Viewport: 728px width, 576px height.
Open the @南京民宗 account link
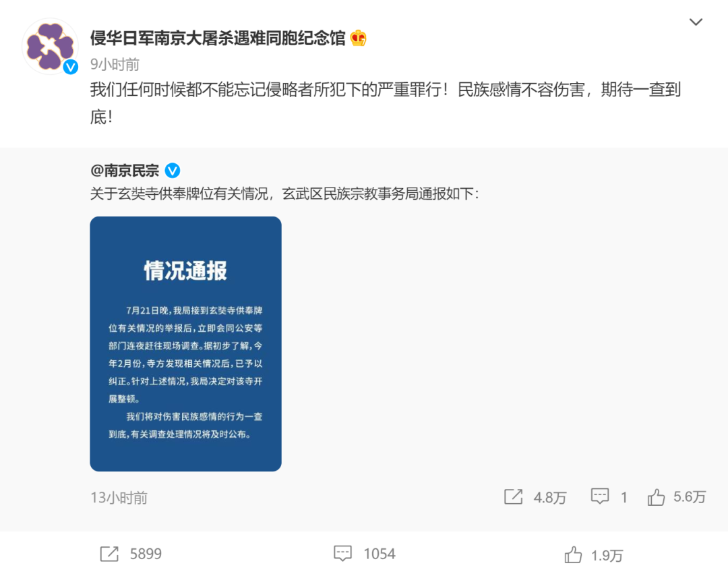[125, 171]
